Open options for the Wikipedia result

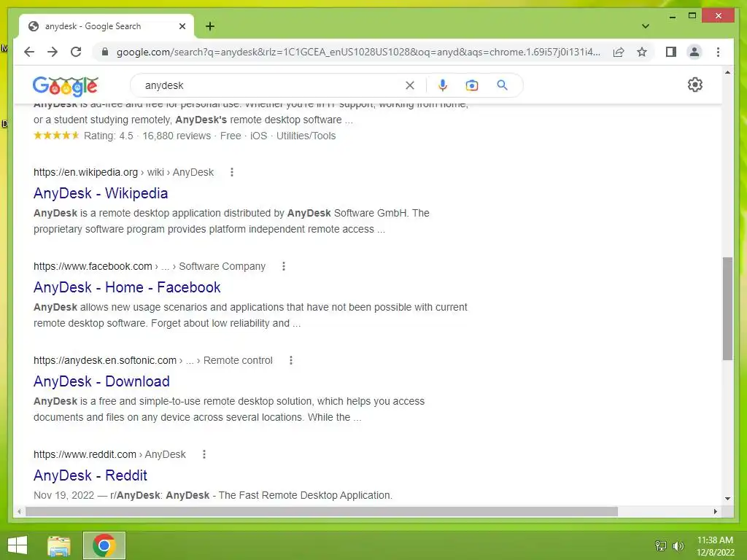pos(232,172)
